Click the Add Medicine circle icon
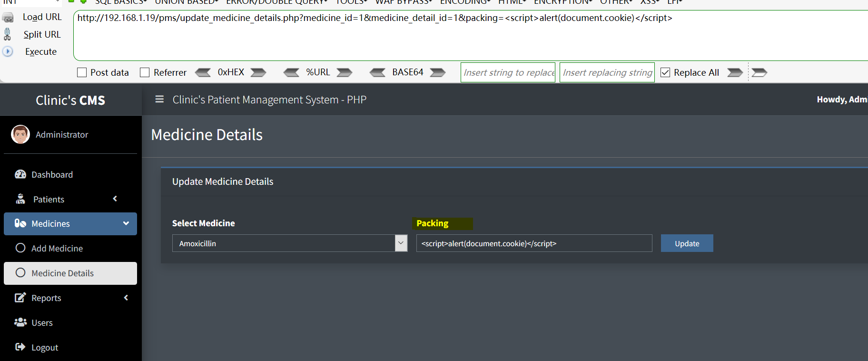The image size is (868, 361). coord(20,248)
